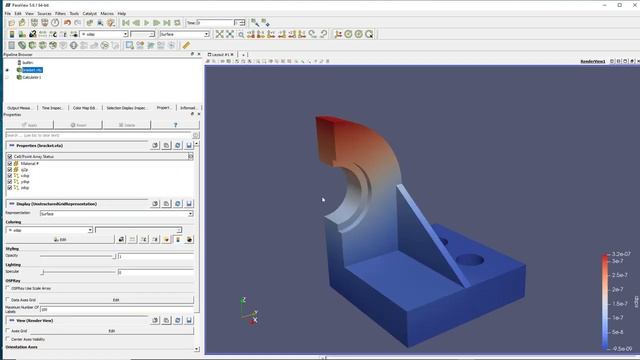The height and width of the screenshot is (360, 640).
Task: Copy Properties section settings icon
Action: point(155,145)
